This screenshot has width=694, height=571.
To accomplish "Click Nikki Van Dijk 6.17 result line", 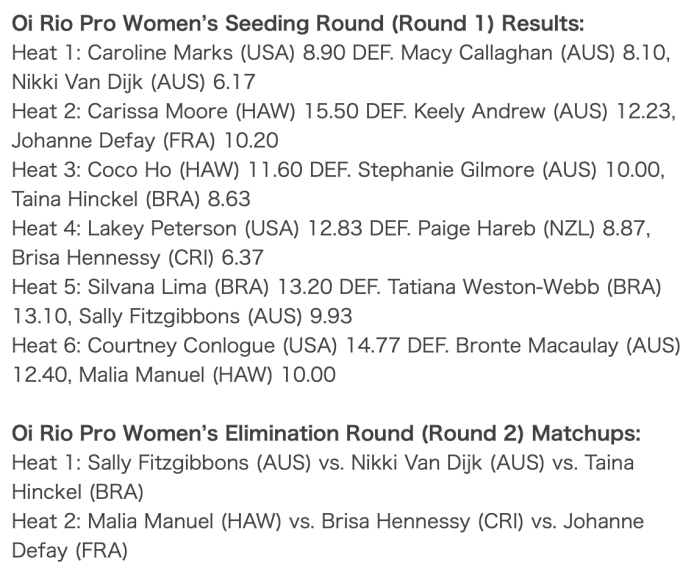I will pyautogui.click(x=134, y=82).
